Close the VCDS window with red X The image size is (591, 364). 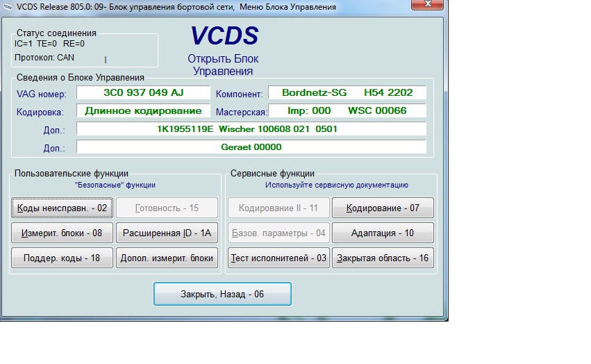429,6
